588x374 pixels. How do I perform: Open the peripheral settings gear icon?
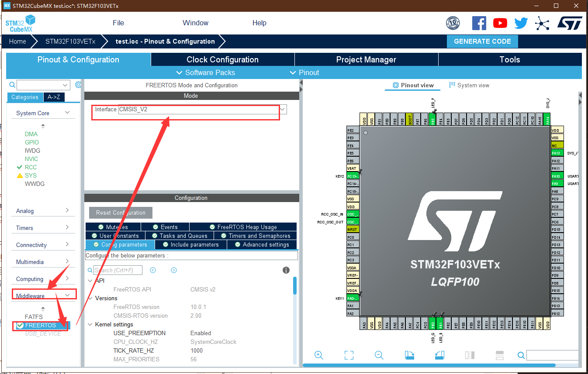78,85
